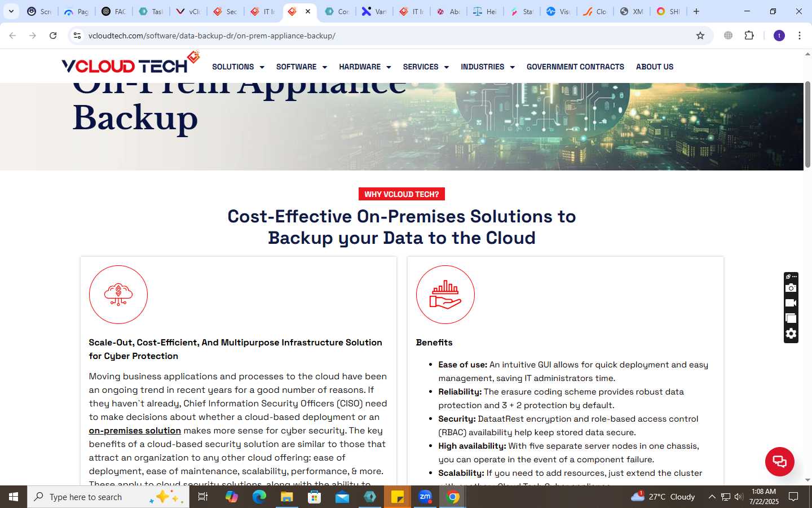
Task: Click the Windows taskbar search box
Action: tap(108, 497)
